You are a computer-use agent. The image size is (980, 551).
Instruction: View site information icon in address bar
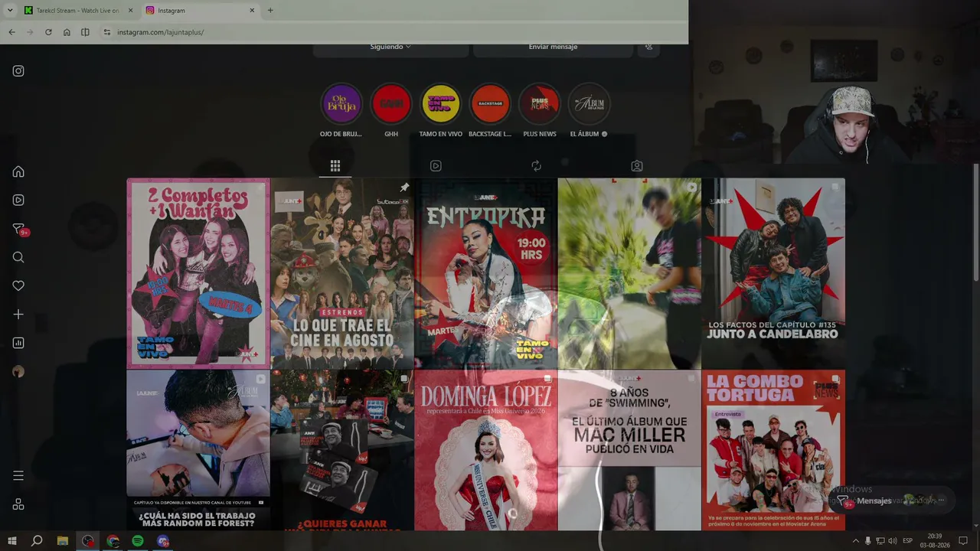click(x=107, y=32)
